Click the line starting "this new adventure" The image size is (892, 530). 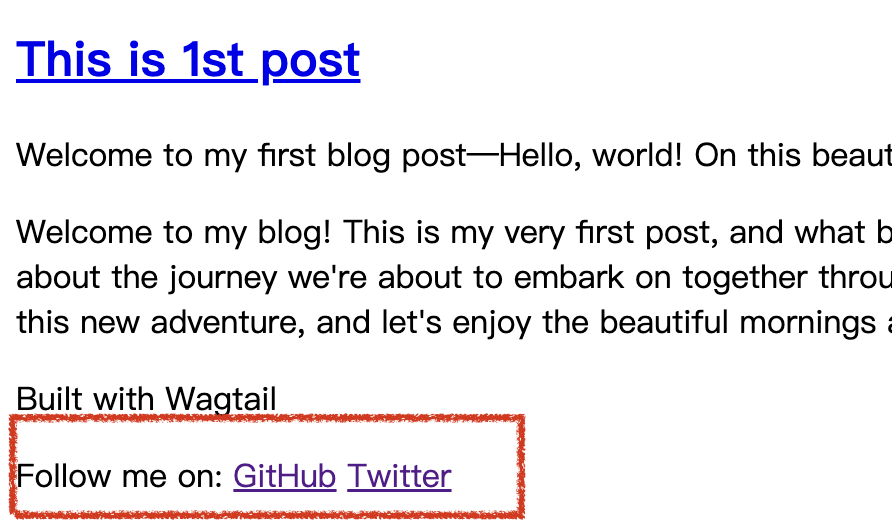tap(454, 322)
